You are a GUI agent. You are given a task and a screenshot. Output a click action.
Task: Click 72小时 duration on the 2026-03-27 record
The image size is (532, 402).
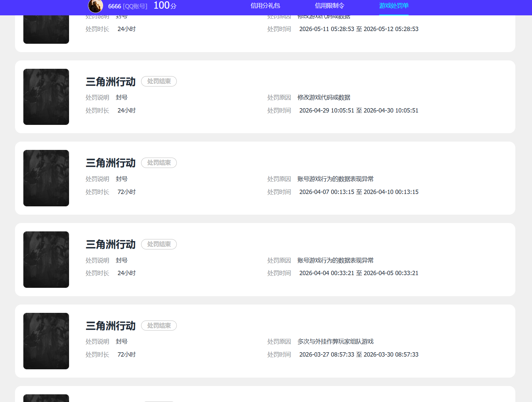click(127, 355)
